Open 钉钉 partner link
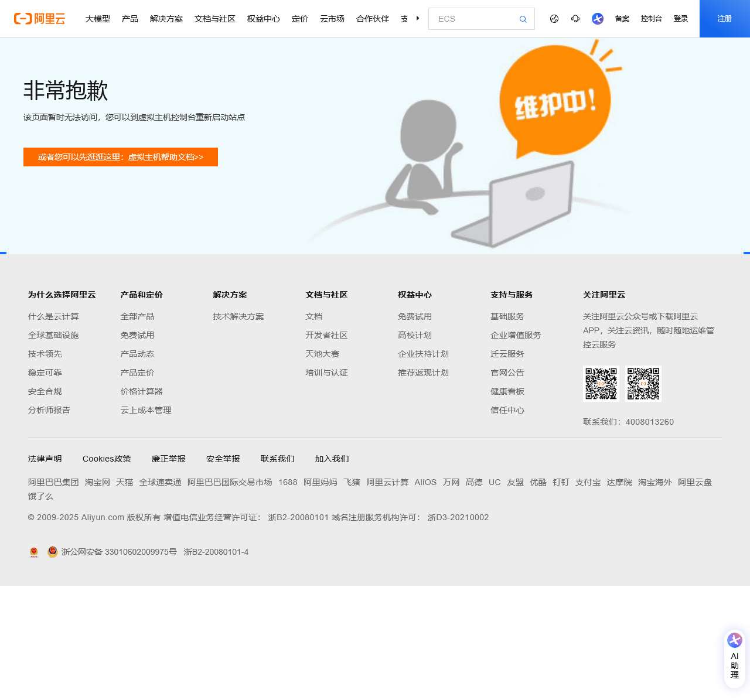750x700 pixels. click(x=561, y=482)
